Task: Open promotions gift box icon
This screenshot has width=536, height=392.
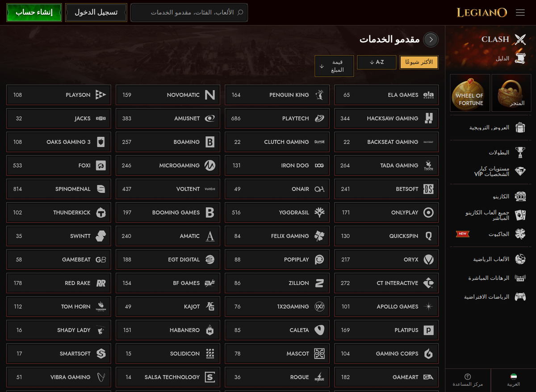Action: pyautogui.click(x=520, y=128)
